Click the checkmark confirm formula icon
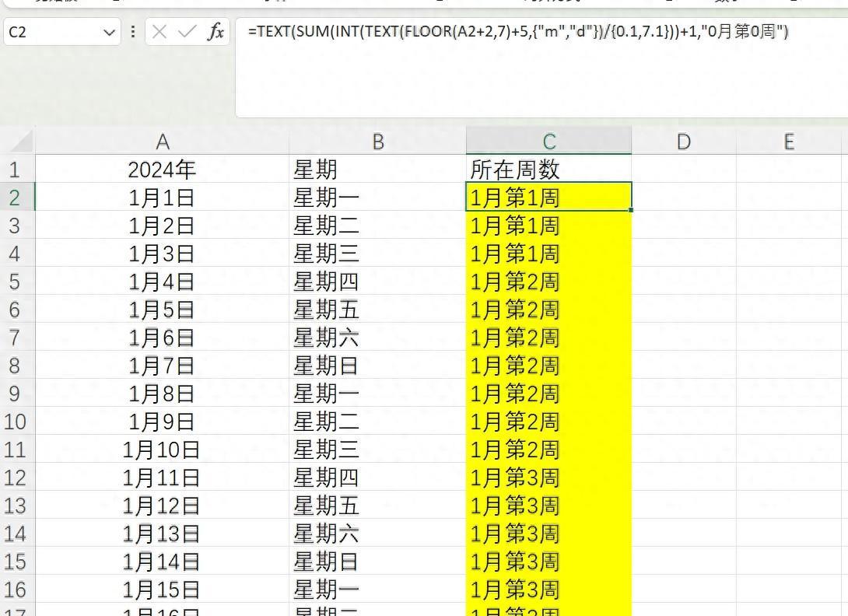The width and height of the screenshot is (848, 616). pyautogui.click(x=187, y=32)
